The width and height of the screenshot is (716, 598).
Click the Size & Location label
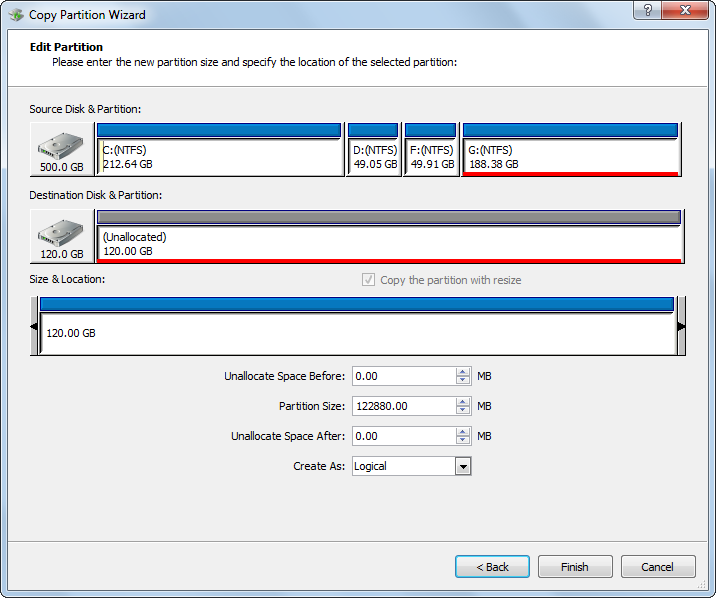(x=67, y=279)
